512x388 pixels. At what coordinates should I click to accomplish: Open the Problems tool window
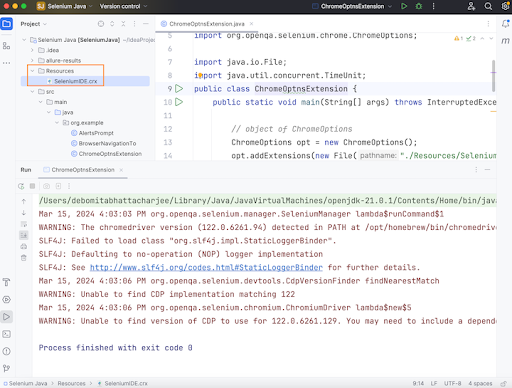click(x=6, y=351)
